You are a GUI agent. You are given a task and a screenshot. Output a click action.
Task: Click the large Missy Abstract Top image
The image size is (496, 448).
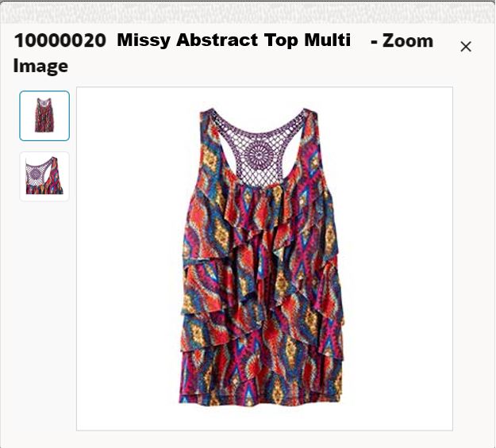pos(264,258)
